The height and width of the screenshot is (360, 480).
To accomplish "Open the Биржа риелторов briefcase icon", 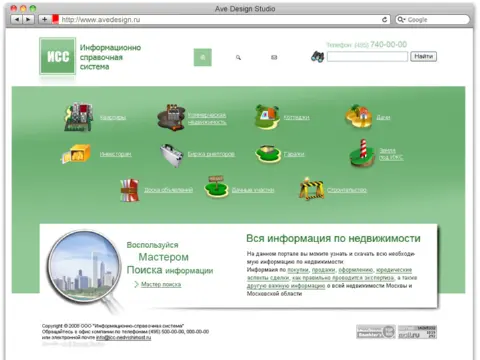I will pos(172,155).
